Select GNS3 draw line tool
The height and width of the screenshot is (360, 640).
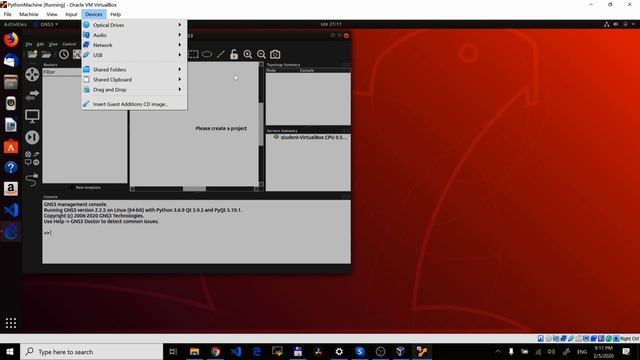pyautogui.click(x=220, y=54)
